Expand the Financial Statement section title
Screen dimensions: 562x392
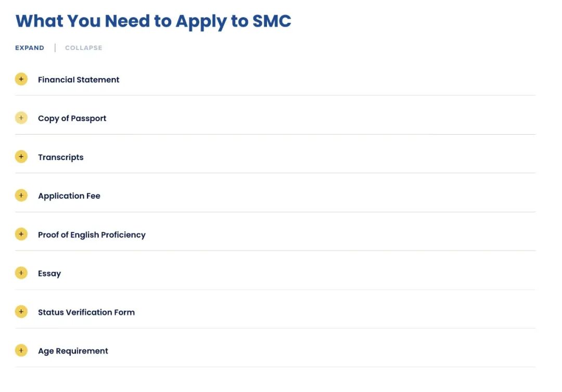[x=79, y=80]
